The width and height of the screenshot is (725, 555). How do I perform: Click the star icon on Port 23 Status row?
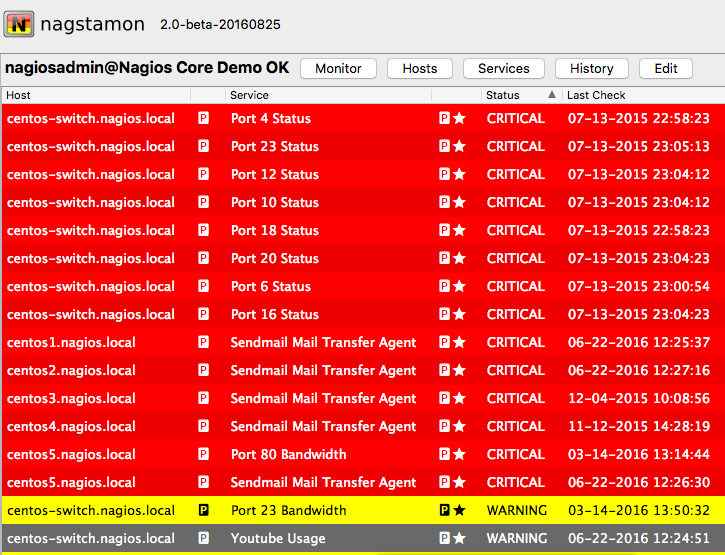(x=459, y=146)
